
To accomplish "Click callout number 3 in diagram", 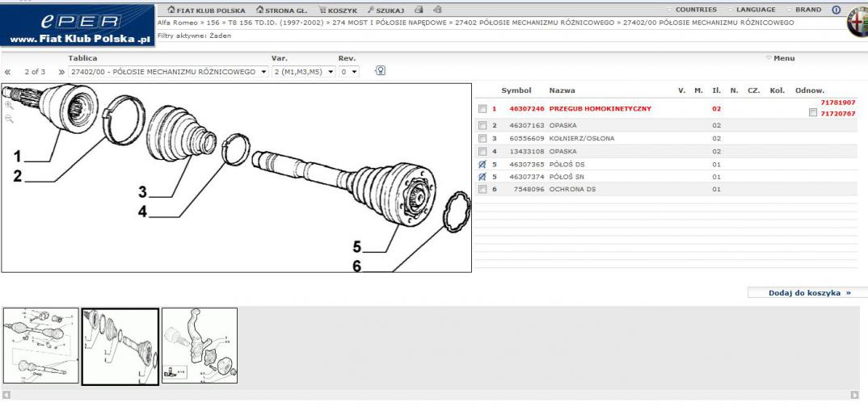I will (143, 192).
